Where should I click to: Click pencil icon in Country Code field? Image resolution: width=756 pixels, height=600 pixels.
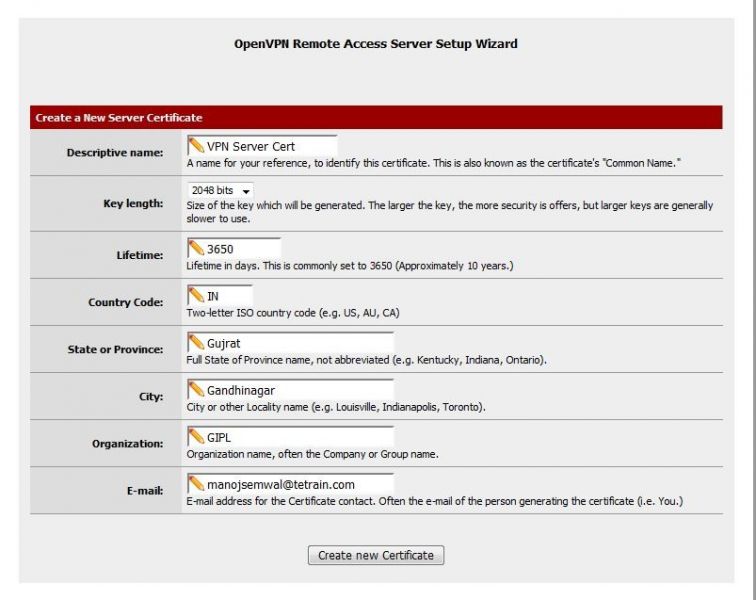click(x=196, y=295)
